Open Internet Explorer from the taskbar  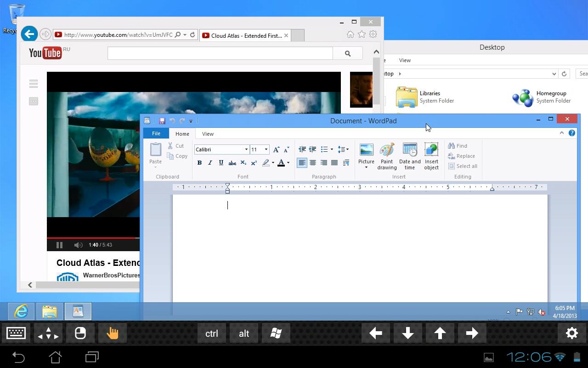(21, 311)
